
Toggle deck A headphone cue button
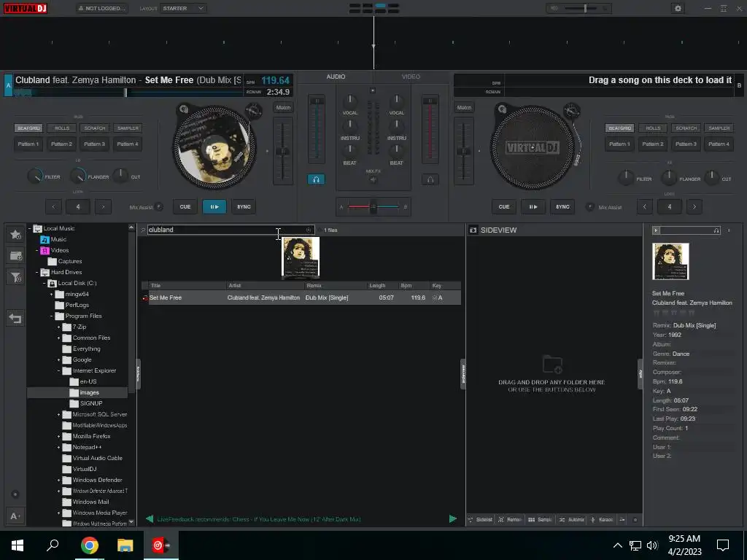point(317,179)
